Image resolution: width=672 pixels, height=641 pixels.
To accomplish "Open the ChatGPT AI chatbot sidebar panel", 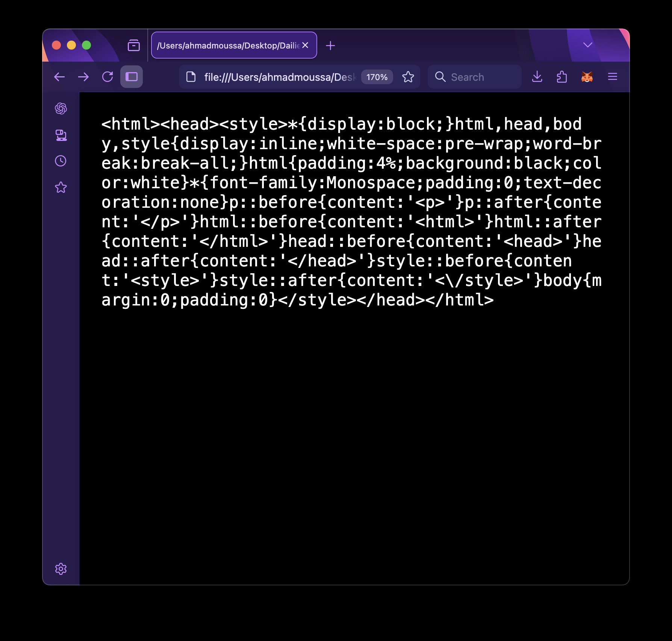I will coord(61,109).
